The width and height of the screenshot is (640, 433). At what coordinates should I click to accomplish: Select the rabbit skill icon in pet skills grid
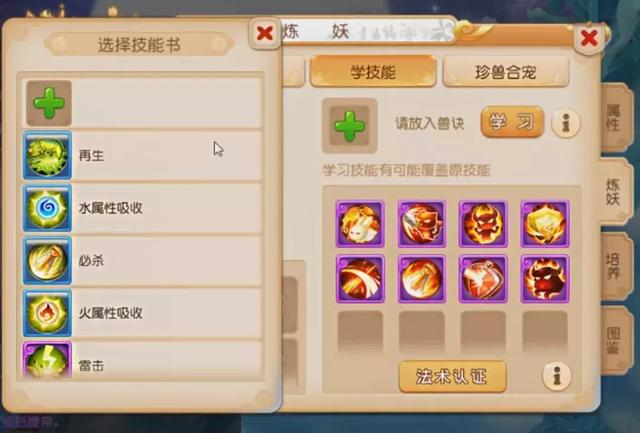360,224
